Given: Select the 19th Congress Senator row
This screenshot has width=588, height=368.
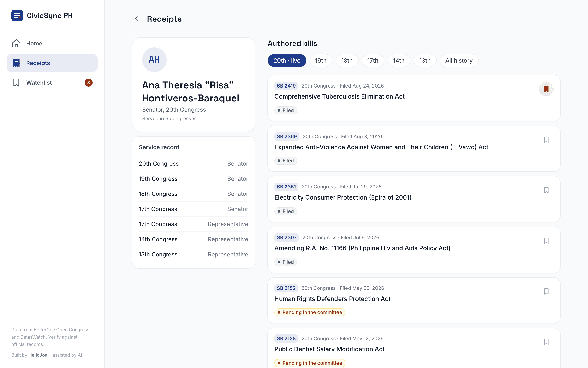Looking at the screenshot, I should [193, 179].
